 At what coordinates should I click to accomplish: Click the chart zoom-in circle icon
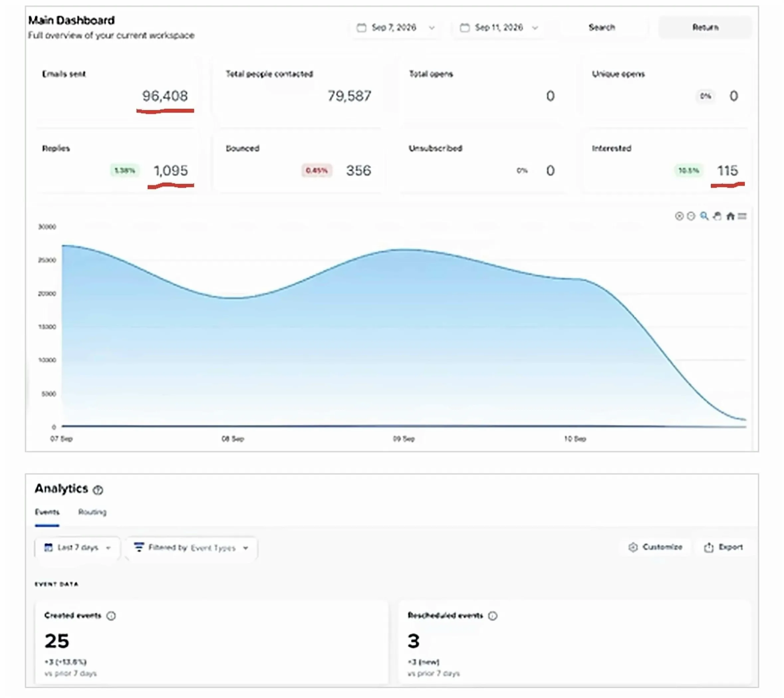point(679,216)
